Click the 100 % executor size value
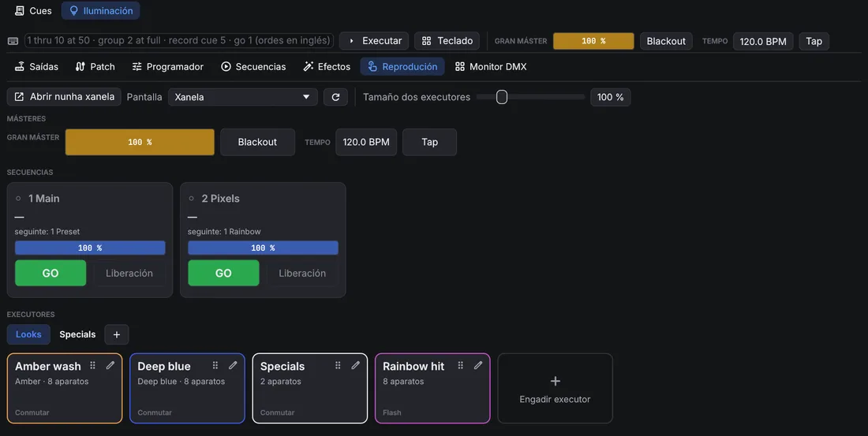The width and height of the screenshot is (868, 436). coord(610,97)
